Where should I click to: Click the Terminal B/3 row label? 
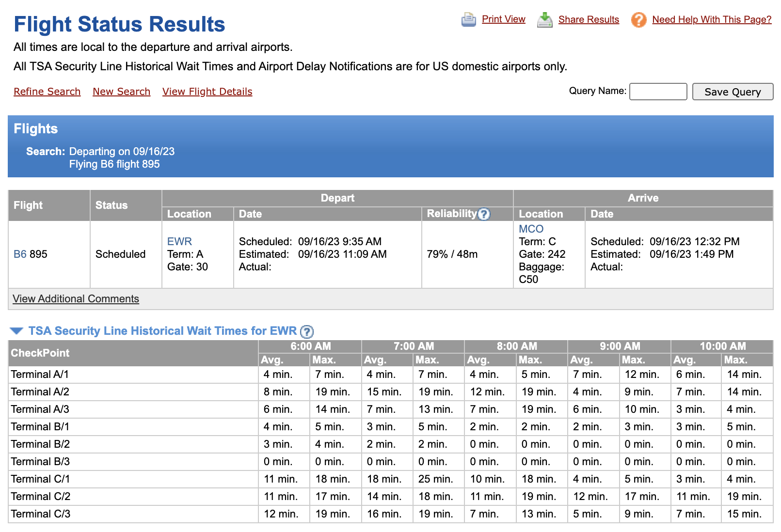[40, 461]
